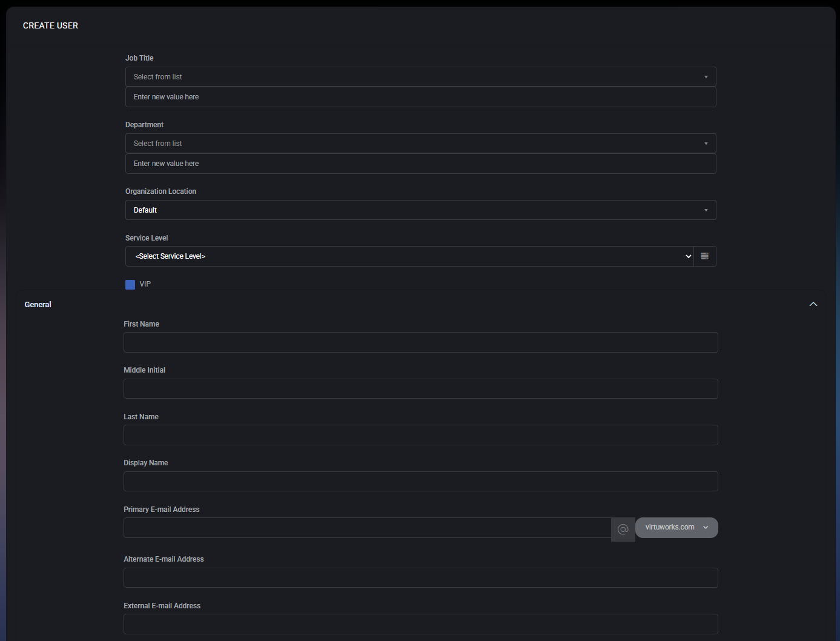Screen dimensions: 840x641
Task: Open the '<Select Service Level>' dropdown
Action: [x=412, y=256]
